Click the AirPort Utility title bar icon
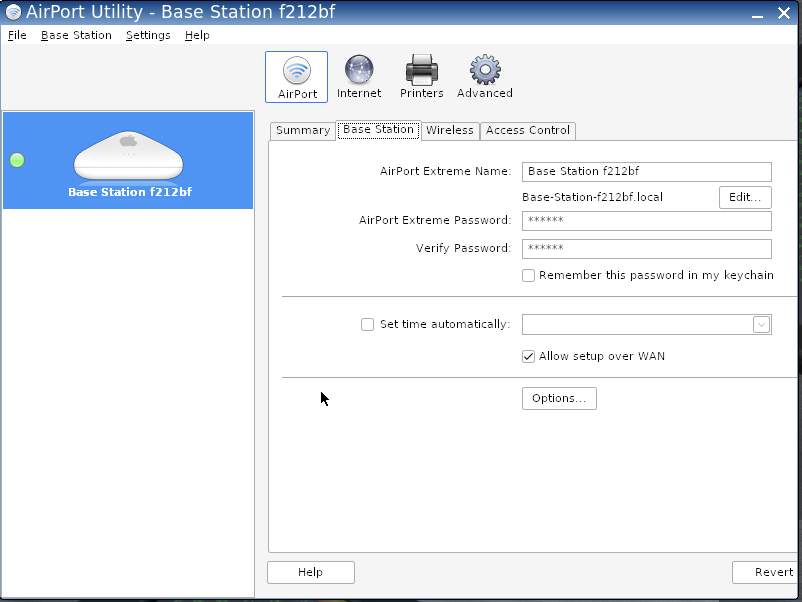This screenshot has height=602, width=802. [13, 12]
